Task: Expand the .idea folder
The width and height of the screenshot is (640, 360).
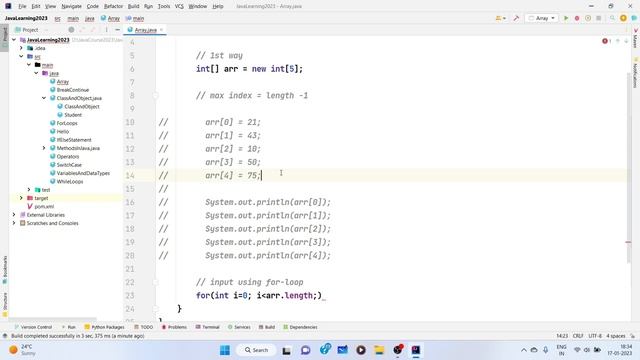Action: [x=21, y=48]
